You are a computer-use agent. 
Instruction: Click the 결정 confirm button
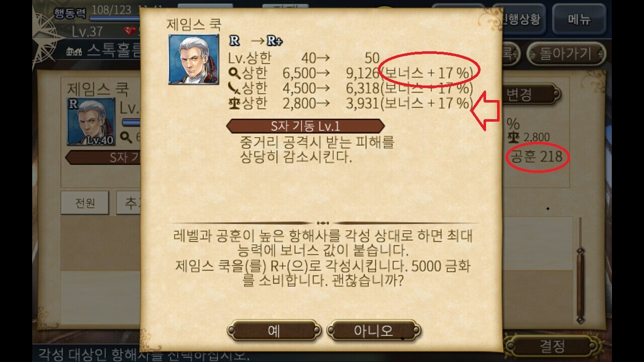coord(552,346)
